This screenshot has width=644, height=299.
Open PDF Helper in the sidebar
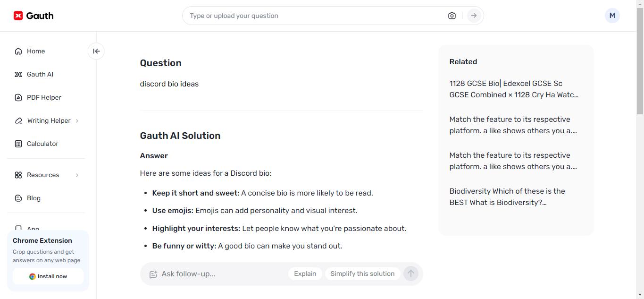coord(44,97)
